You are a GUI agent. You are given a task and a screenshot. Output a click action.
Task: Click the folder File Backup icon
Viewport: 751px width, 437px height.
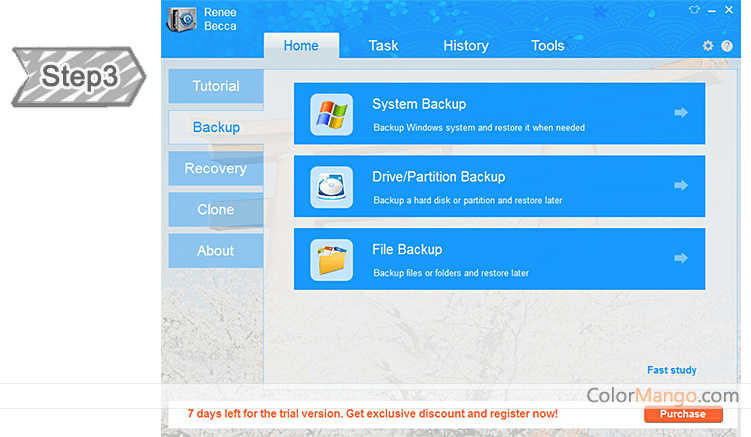pos(331,259)
